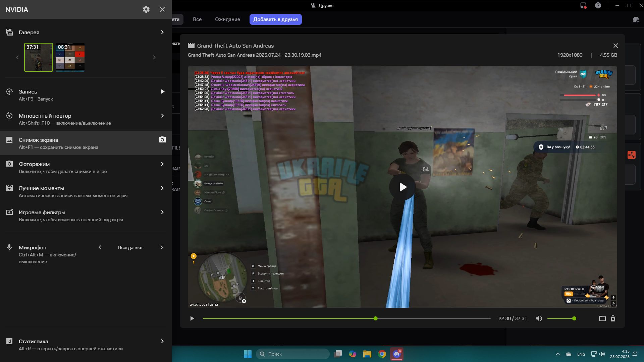
Task: Expand Лучшие моменты arrow
Action: click(x=162, y=188)
